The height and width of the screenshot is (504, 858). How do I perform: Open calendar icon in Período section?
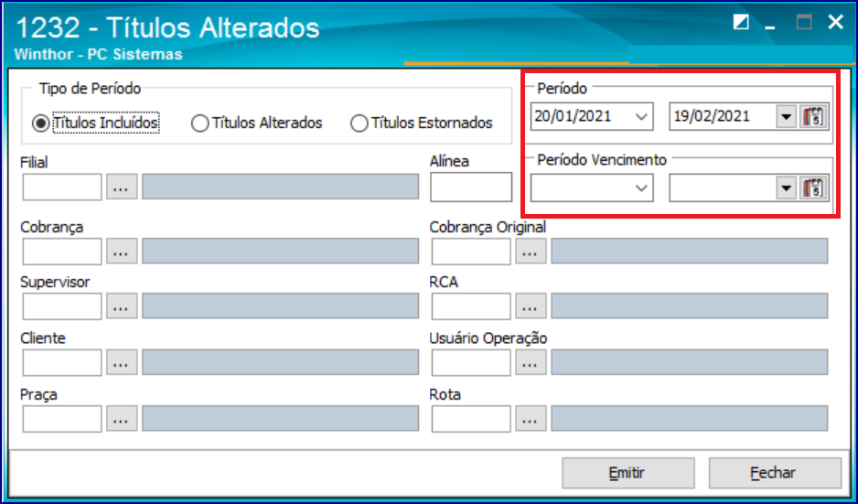coord(815,116)
